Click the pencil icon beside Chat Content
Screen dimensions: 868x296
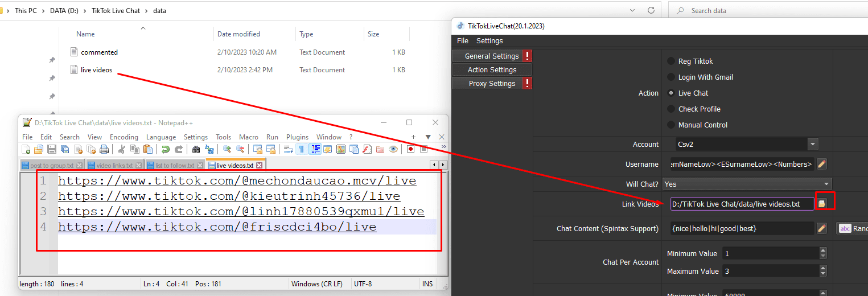point(821,228)
